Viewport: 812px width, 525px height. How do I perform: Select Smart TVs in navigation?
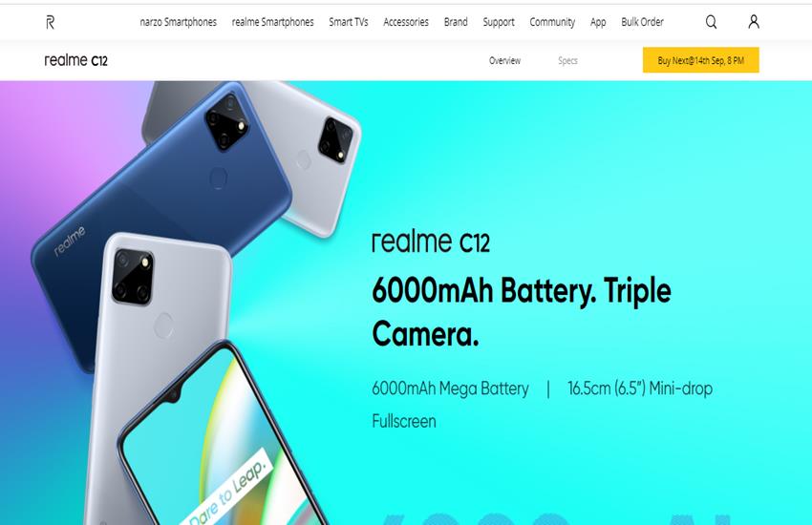(349, 22)
